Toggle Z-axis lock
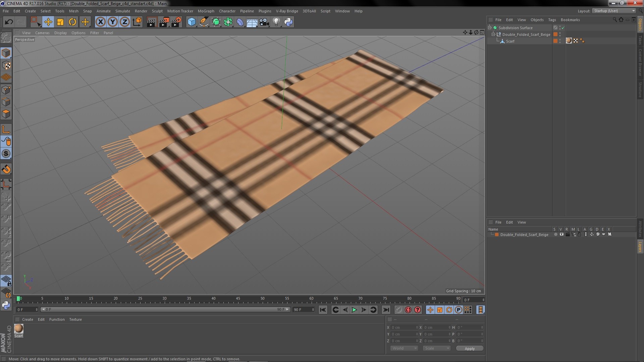The width and height of the screenshot is (644, 362). point(125,22)
